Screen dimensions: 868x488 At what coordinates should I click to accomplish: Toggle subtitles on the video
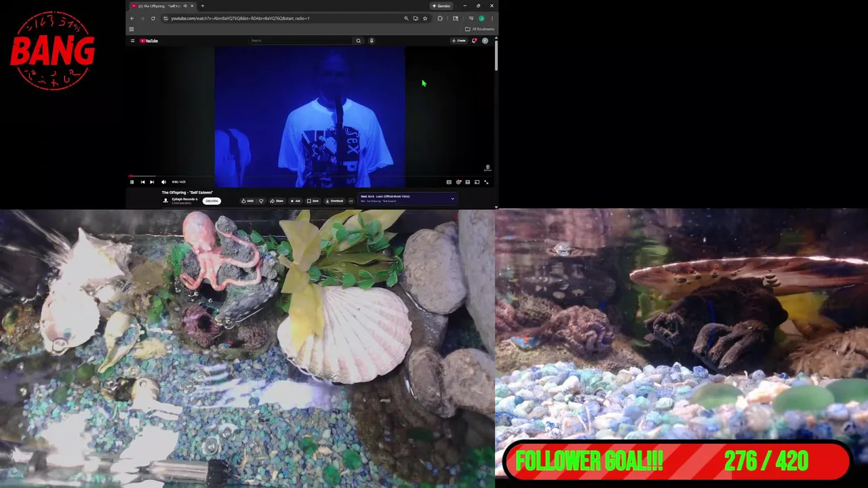click(x=449, y=182)
